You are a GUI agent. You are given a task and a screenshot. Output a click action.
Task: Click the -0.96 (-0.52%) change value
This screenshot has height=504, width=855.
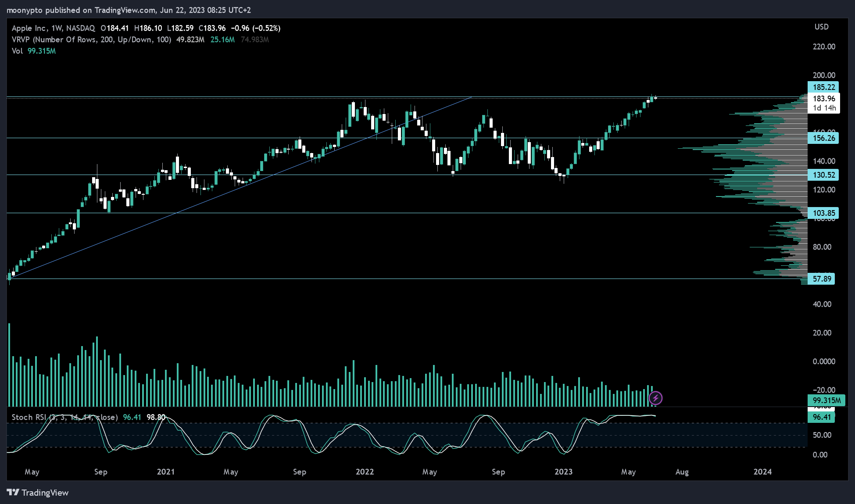[256, 28]
